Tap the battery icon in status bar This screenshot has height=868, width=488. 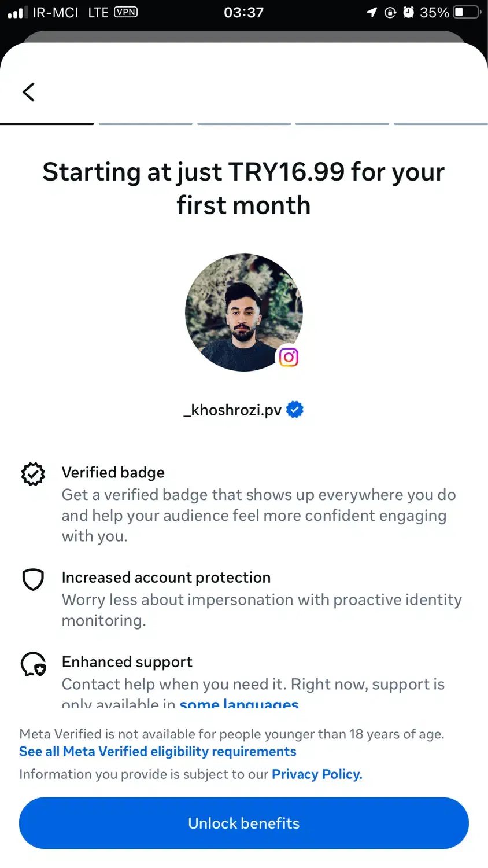pos(467,12)
